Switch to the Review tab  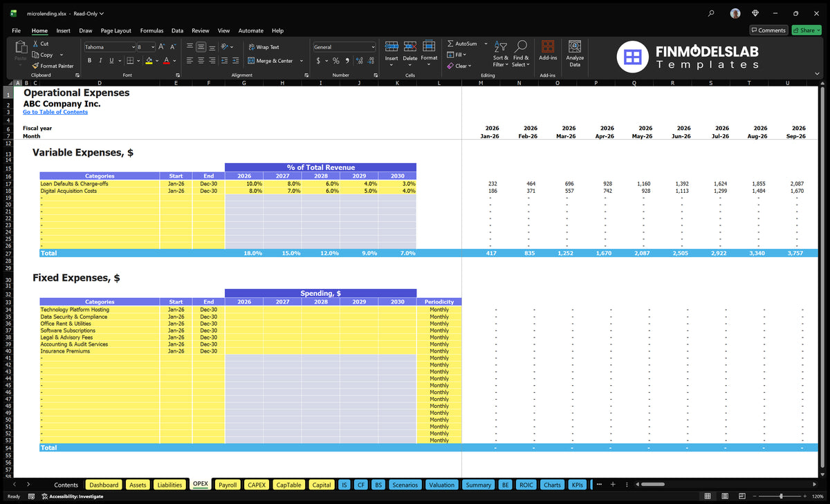tap(201, 30)
